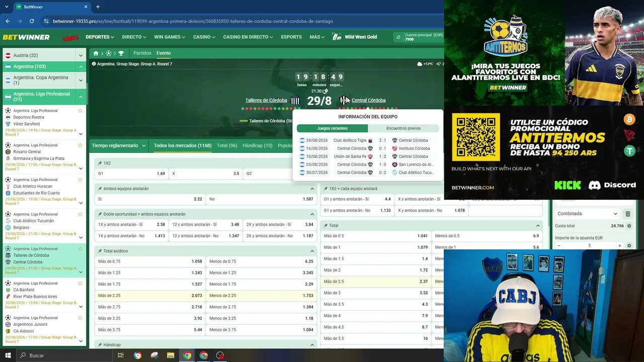Image resolution: width=644 pixels, height=362 pixels.
Task: Select Más de 2.25 at 2.073
Action: click(x=150, y=296)
